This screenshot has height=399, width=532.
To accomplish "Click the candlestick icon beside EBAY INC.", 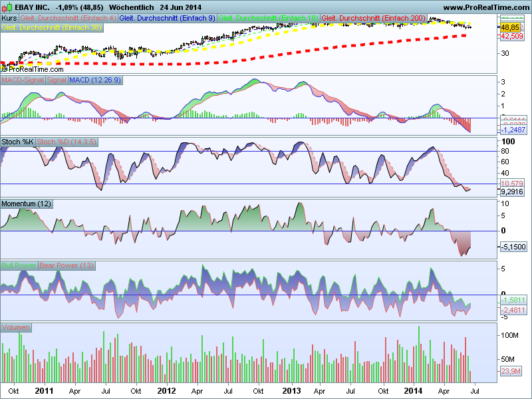I will pos(7,7).
